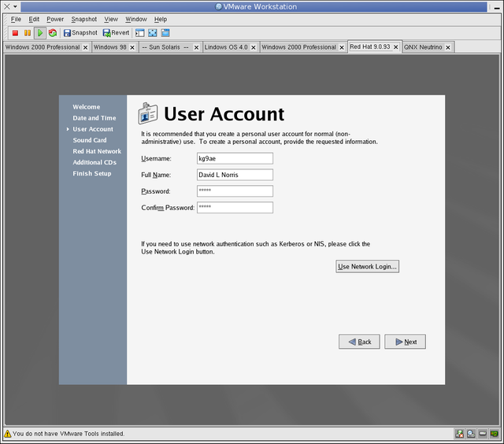Viewport: 504px width, 444px height.
Task: Open the Snapshot menu
Action: pyautogui.click(x=84, y=19)
